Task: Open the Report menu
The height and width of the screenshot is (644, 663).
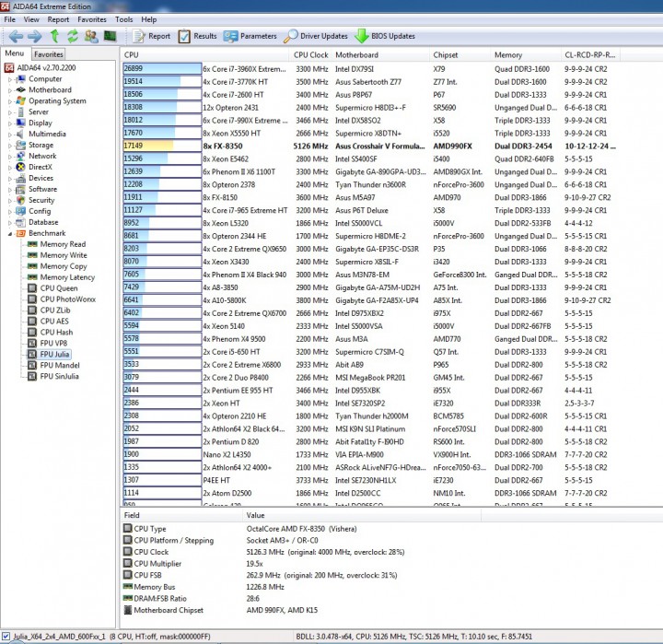Action: 58,19
